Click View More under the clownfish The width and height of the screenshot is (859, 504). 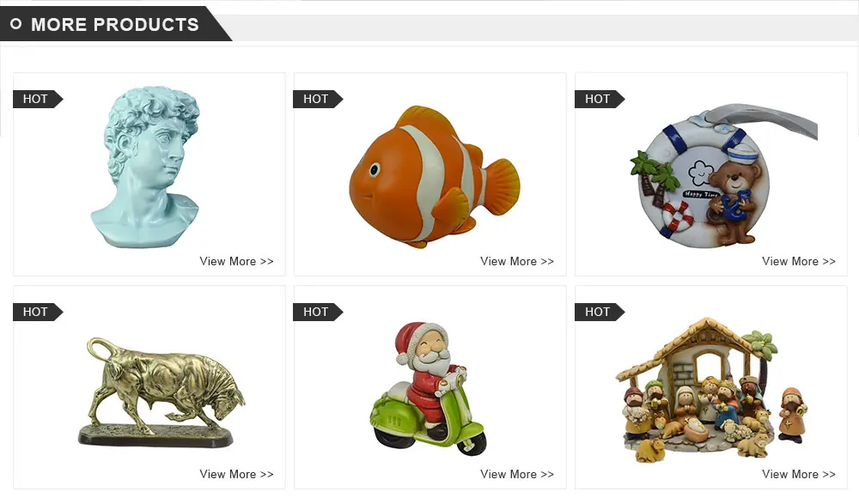(x=516, y=261)
